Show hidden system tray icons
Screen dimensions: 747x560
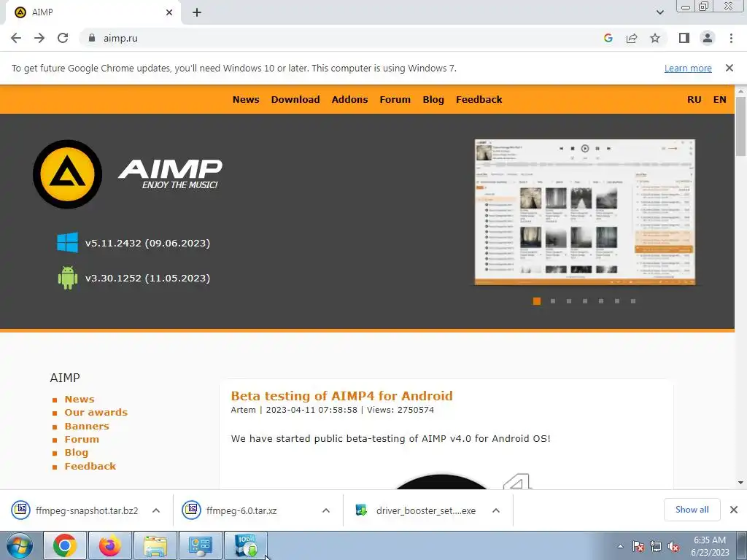tap(620, 546)
